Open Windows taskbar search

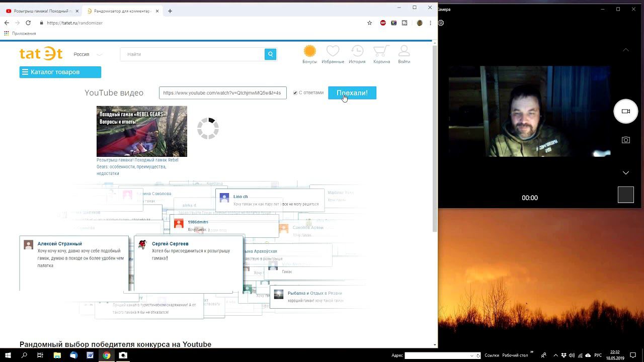[24, 355]
